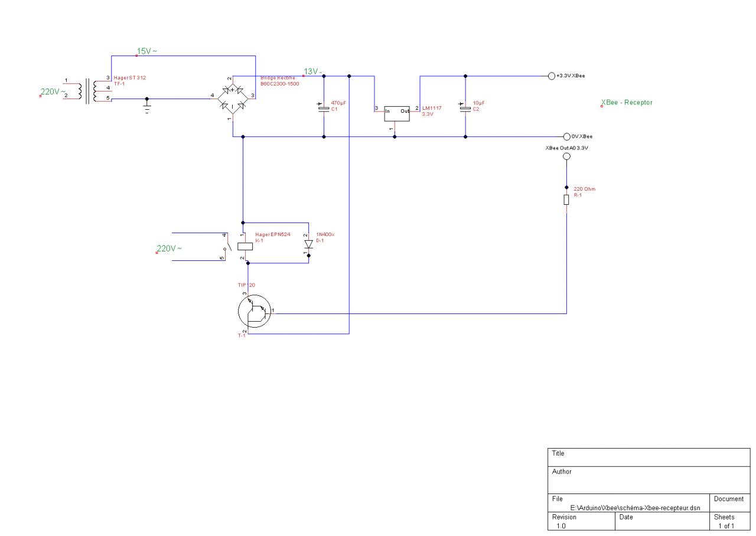The height and width of the screenshot is (536, 756).
Task: Pick the 470µF capacitor C1 symbol
Action: 323,107
